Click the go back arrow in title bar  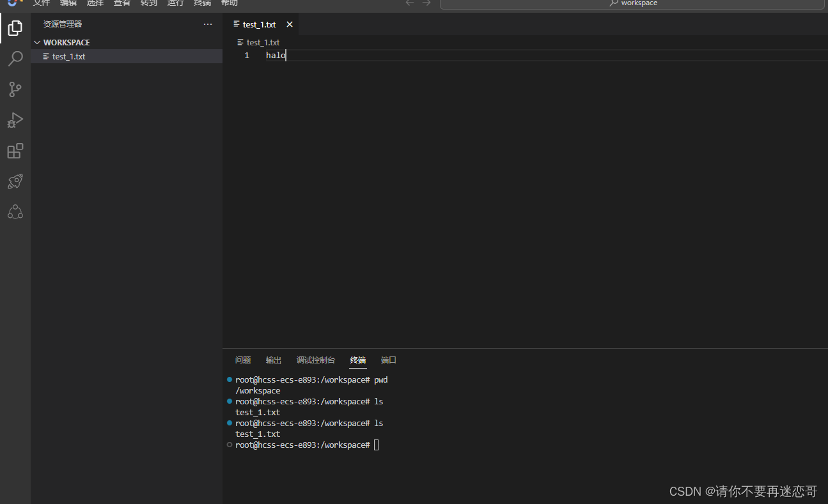[x=410, y=3]
